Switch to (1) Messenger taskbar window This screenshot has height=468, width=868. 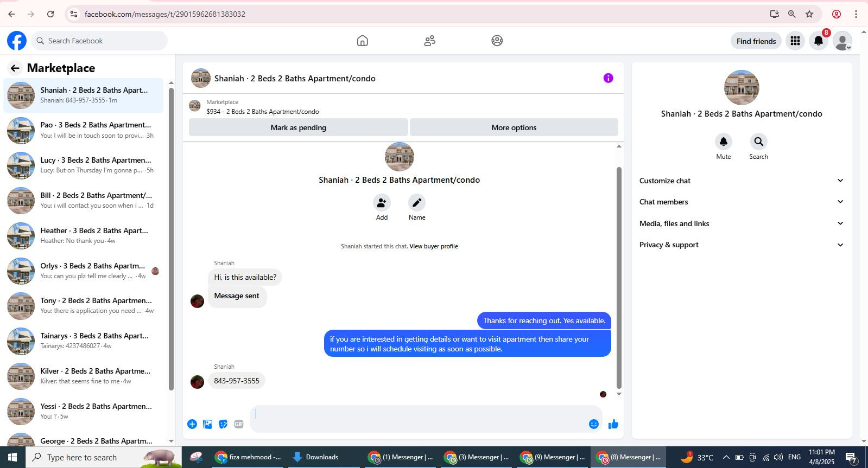coord(401,457)
